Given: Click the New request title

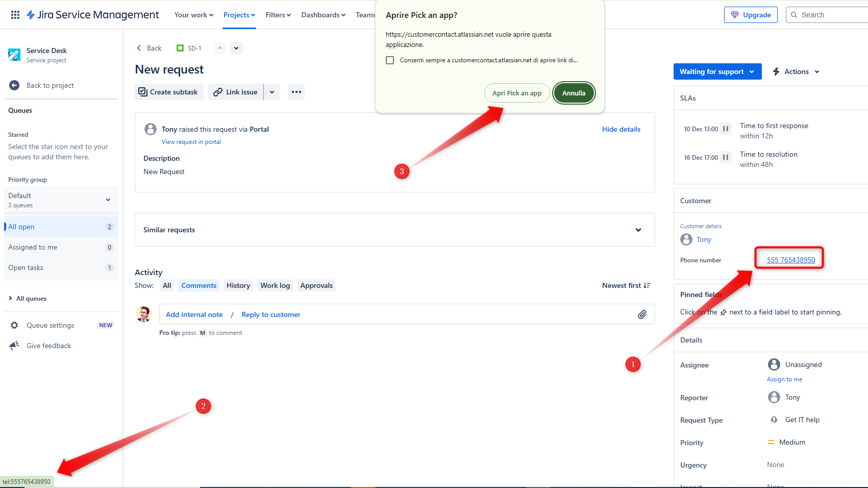Looking at the screenshot, I should coord(169,69).
